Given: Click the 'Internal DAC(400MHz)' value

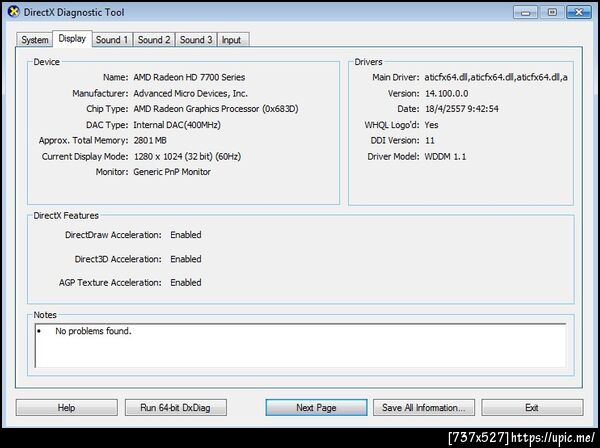Looking at the screenshot, I should pos(177,125).
